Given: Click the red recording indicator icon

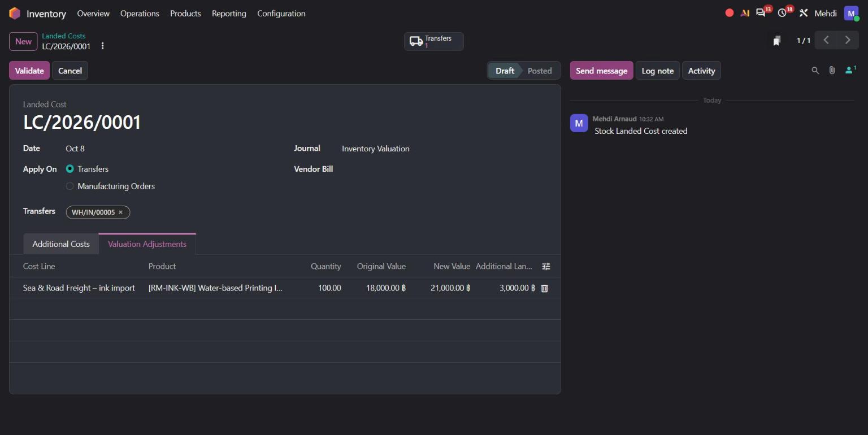Looking at the screenshot, I should (x=730, y=13).
